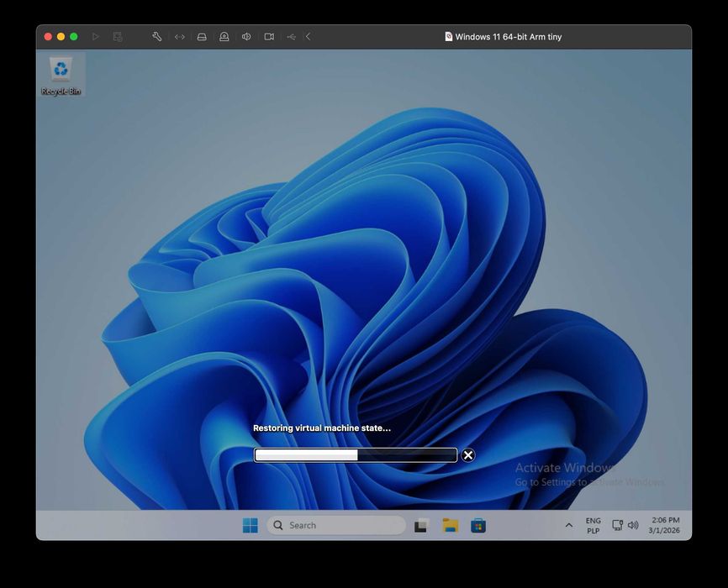This screenshot has width=728, height=588.
Task: Click the Play virtual machine toolbar button
Action: click(x=96, y=37)
